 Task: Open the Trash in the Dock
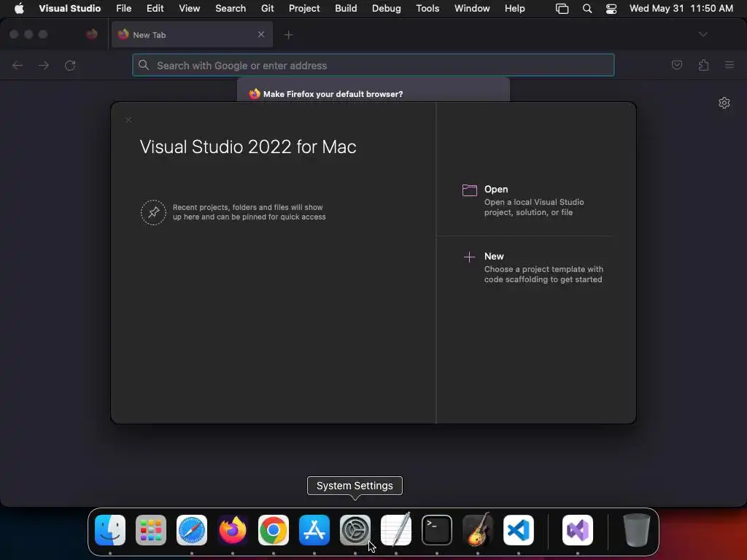[636, 530]
